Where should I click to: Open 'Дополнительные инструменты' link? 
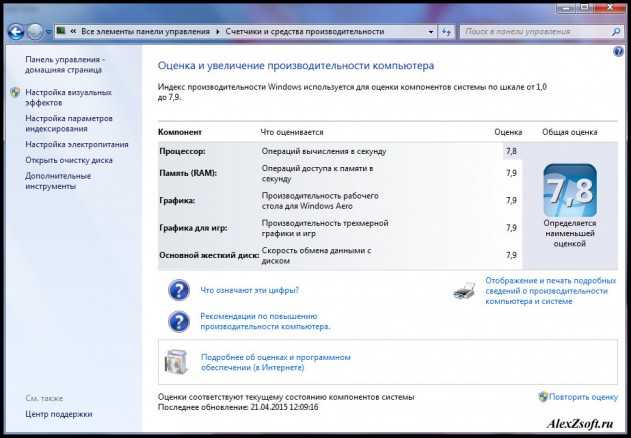[58, 181]
